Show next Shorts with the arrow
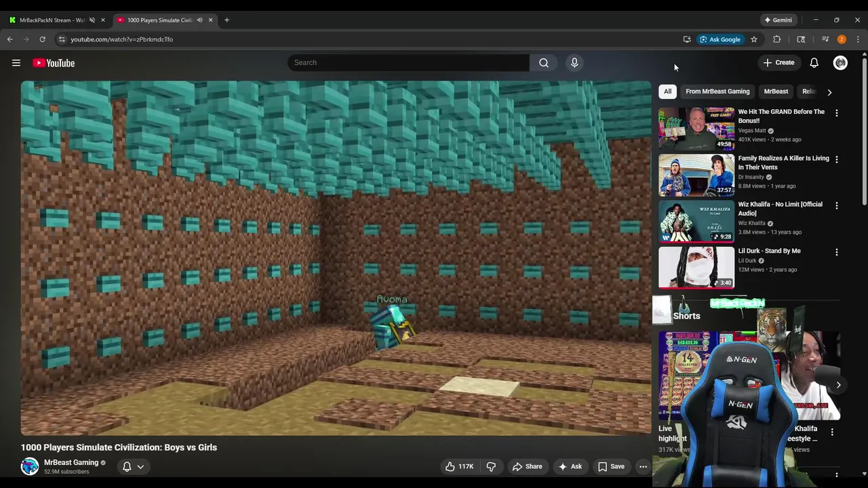This screenshot has height=488, width=868. click(838, 385)
